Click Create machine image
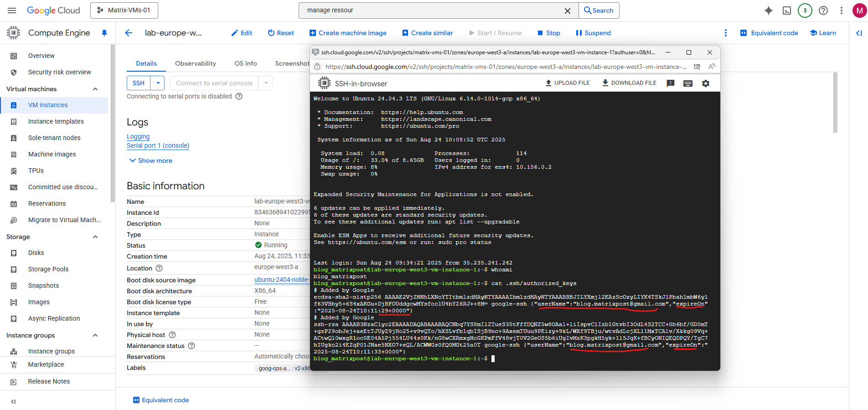Image resolution: width=868 pixels, height=410 pixels. 348,33
